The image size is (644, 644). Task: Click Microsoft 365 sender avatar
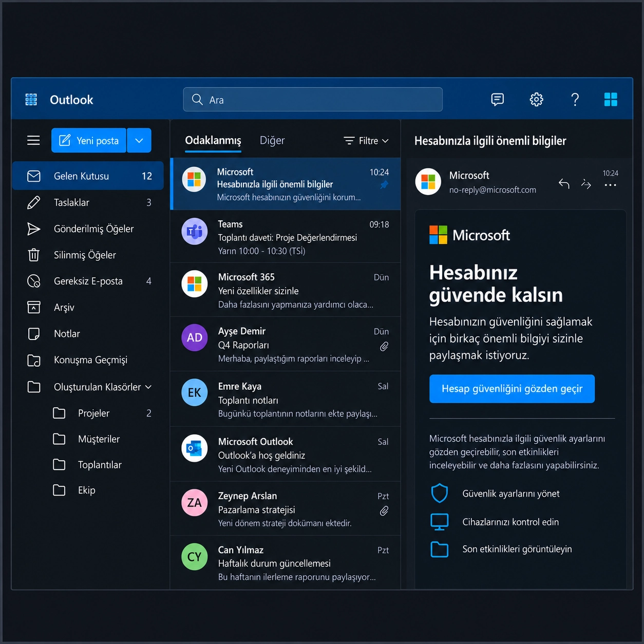tap(195, 284)
